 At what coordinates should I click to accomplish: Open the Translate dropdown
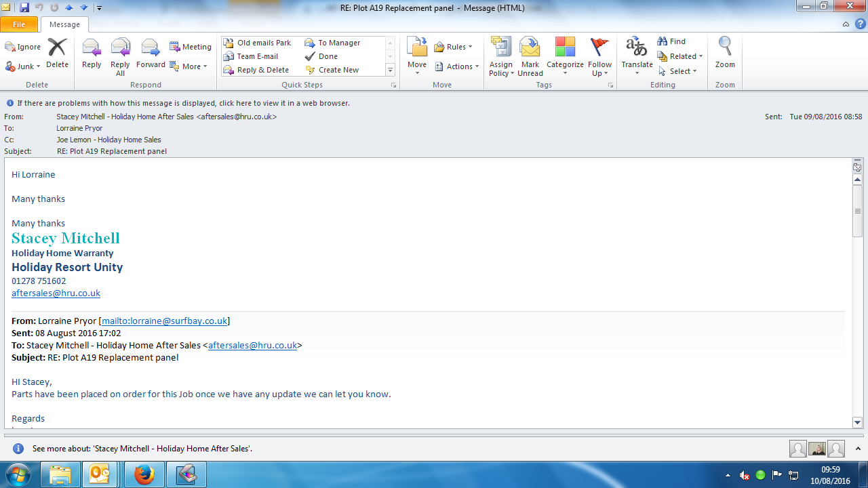click(x=637, y=57)
